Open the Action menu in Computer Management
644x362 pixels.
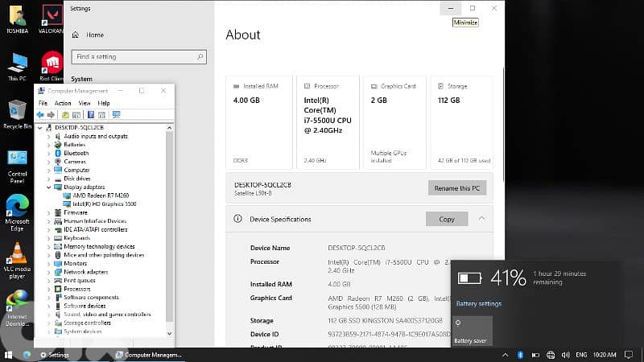coord(63,103)
